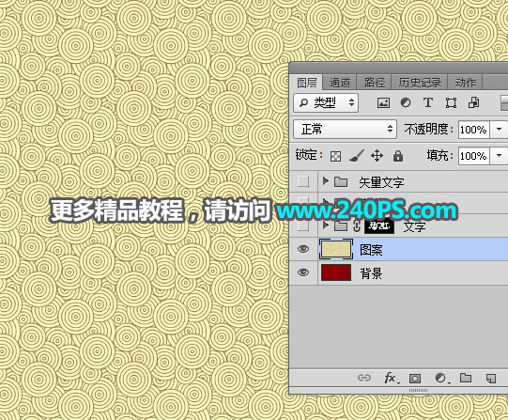Lock transparent pixels checkerboard icon
The width and height of the screenshot is (508, 420).
[x=335, y=156]
